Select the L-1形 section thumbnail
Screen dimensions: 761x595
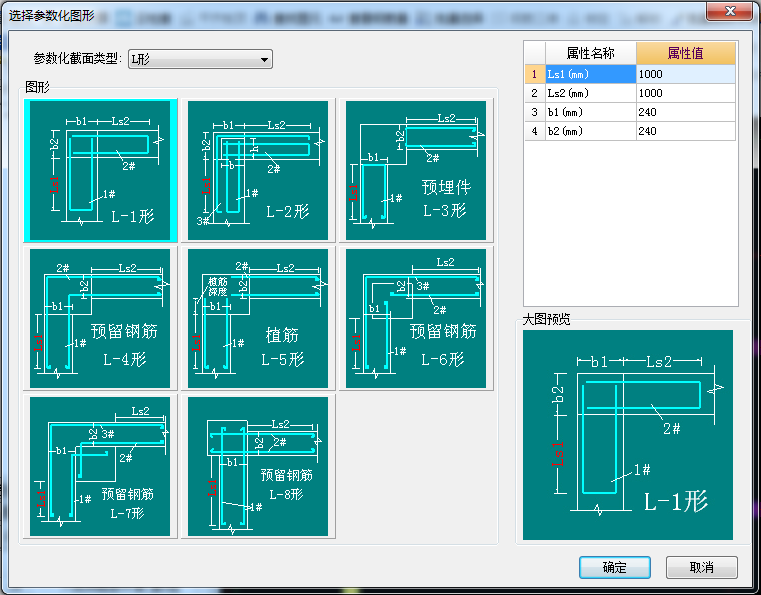[100, 170]
